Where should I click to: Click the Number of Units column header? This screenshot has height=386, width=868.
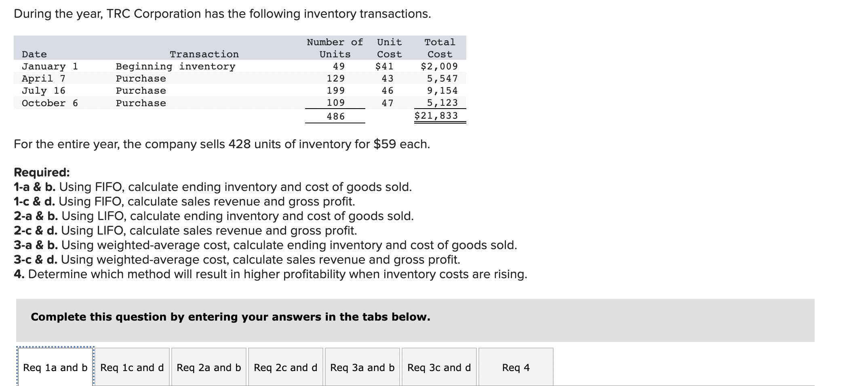pos(334,48)
